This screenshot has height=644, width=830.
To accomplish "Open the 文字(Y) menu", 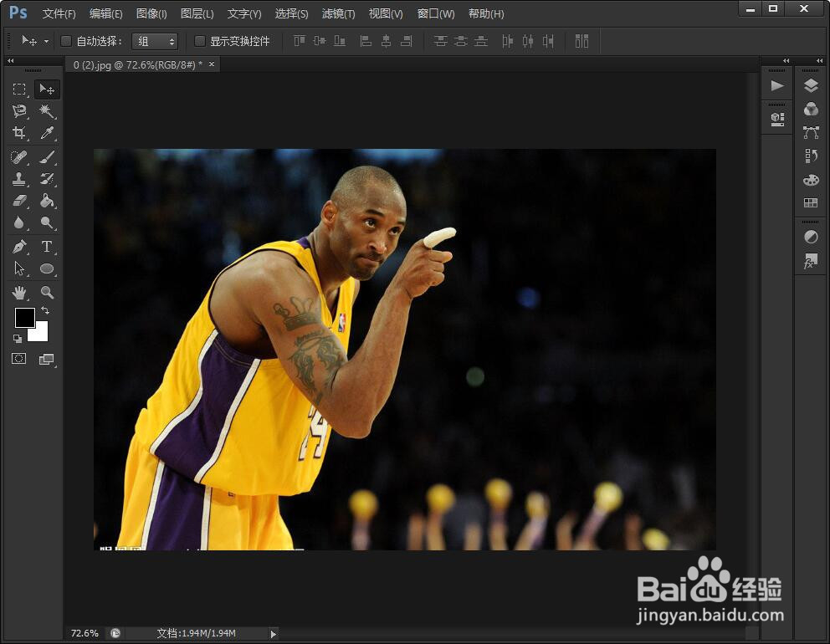I will pyautogui.click(x=244, y=13).
